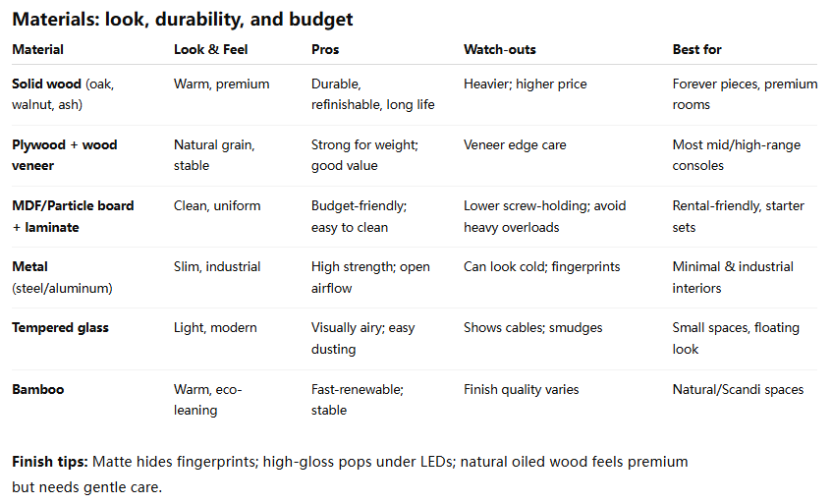Select the 'Natural/Scandi spaces' cell
The width and height of the screenshot is (832, 504).
point(738,390)
